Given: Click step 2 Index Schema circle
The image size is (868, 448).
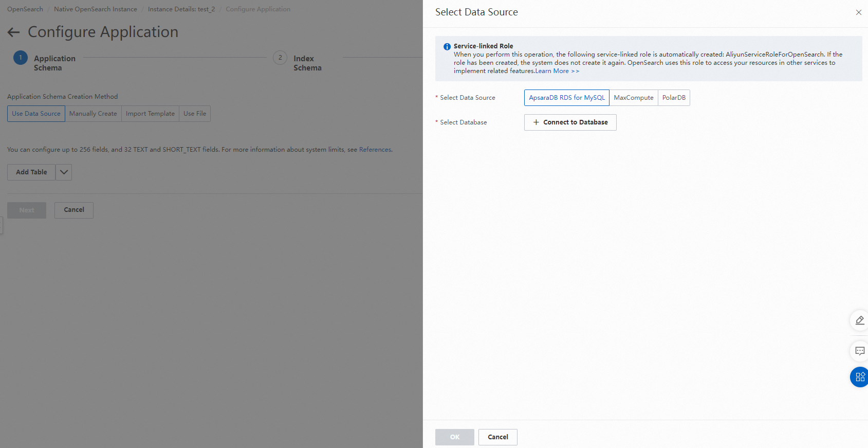Looking at the screenshot, I should 280,58.
